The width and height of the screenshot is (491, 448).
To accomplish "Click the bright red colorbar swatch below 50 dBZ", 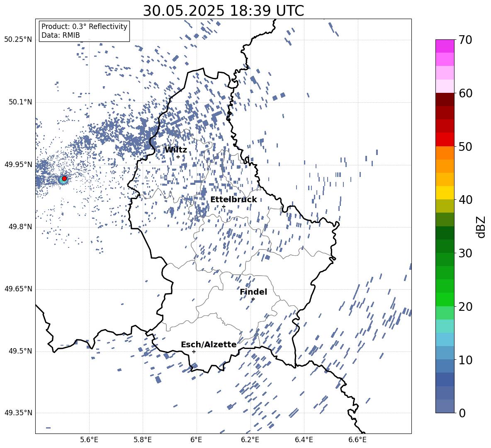I will 445,140.
